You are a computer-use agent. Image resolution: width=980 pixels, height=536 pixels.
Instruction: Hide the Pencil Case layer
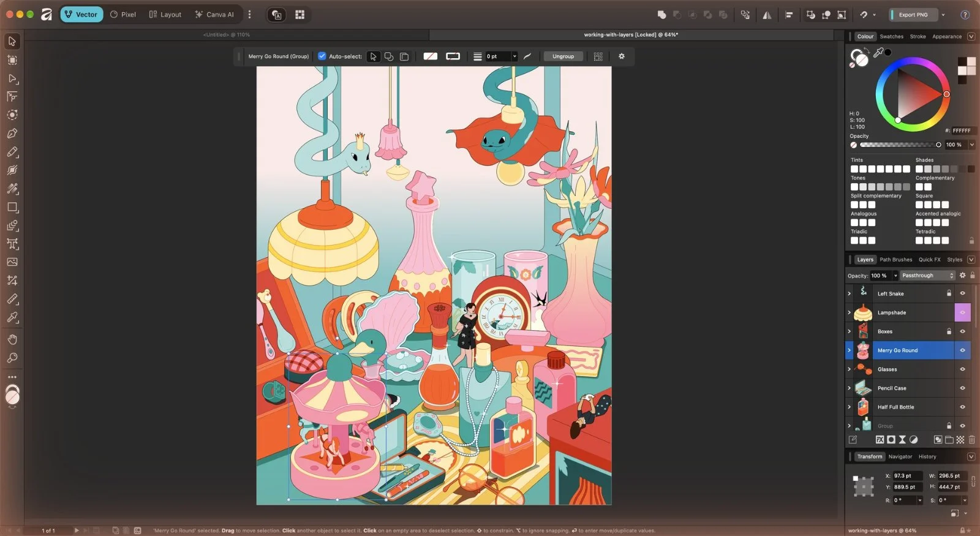[962, 388]
